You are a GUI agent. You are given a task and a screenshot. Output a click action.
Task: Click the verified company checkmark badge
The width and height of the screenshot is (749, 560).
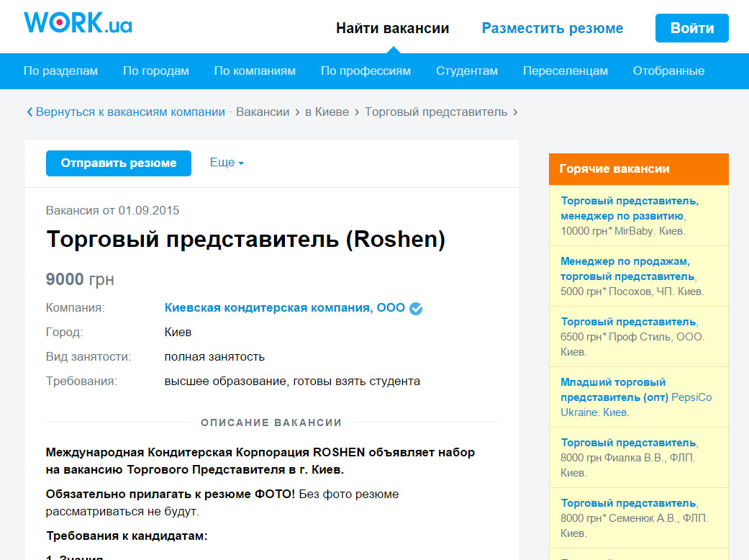[x=416, y=309]
